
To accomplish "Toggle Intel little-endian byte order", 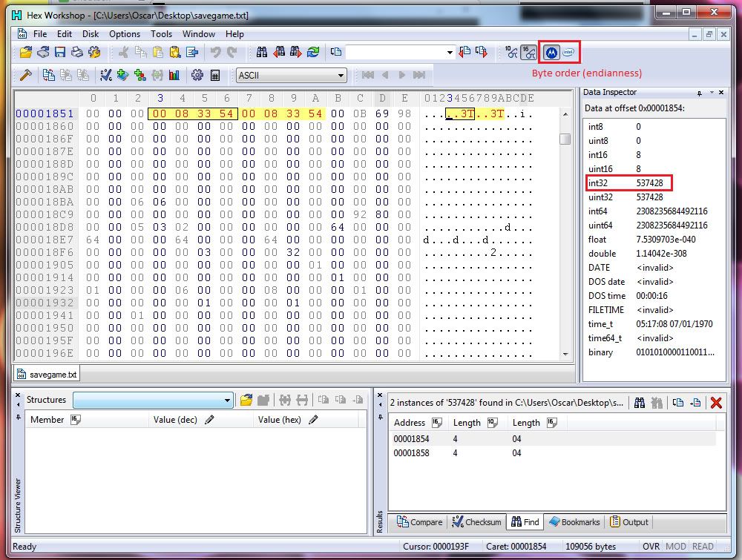I will (x=568, y=53).
